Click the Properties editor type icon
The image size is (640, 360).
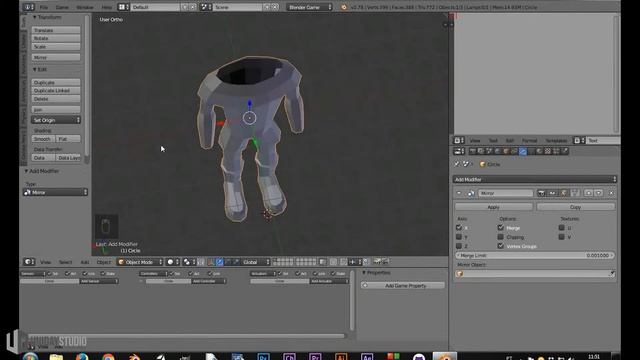click(459, 151)
